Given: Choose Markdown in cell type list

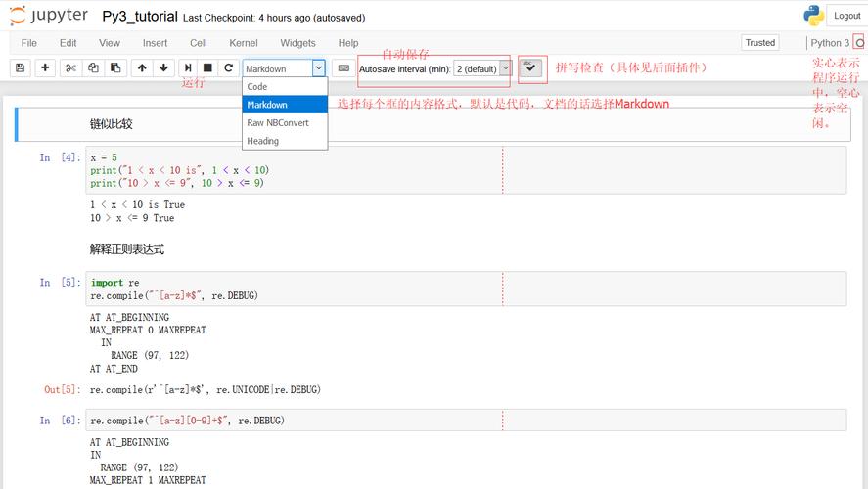Looking at the screenshot, I should (285, 105).
